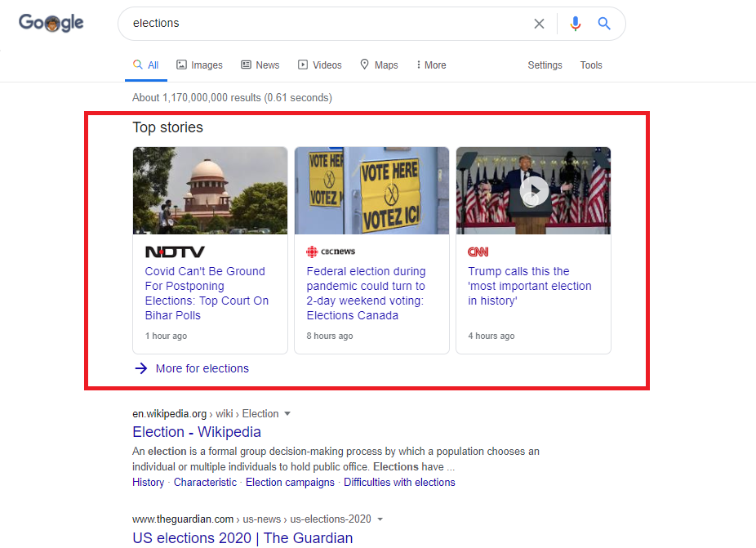Open search Tools
Image resolution: width=756 pixels, height=548 pixels.
pyautogui.click(x=591, y=65)
